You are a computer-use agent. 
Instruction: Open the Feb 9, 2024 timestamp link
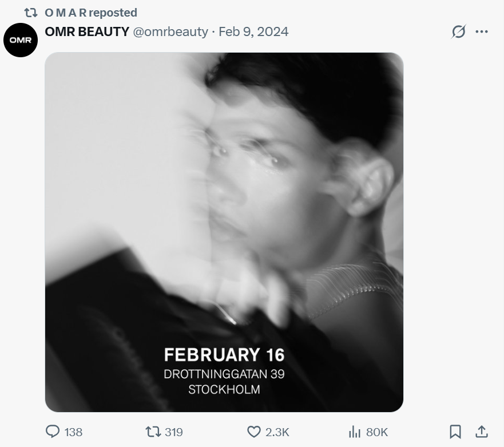253,31
